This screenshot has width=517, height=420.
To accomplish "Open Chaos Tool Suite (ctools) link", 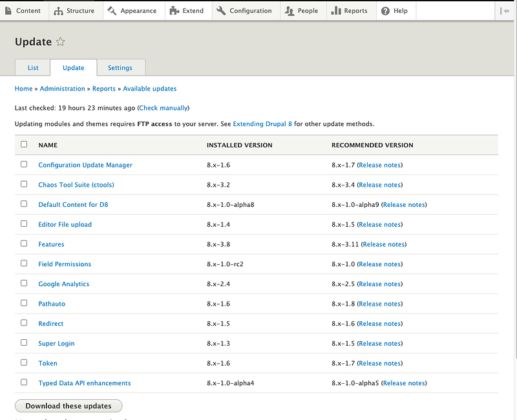I will click(x=76, y=185).
